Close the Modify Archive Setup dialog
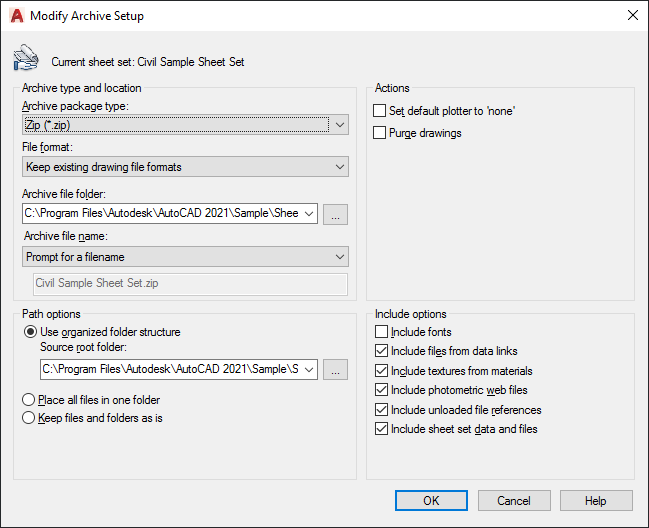Image resolution: width=649 pixels, height=528 pixels. (632, 16)
